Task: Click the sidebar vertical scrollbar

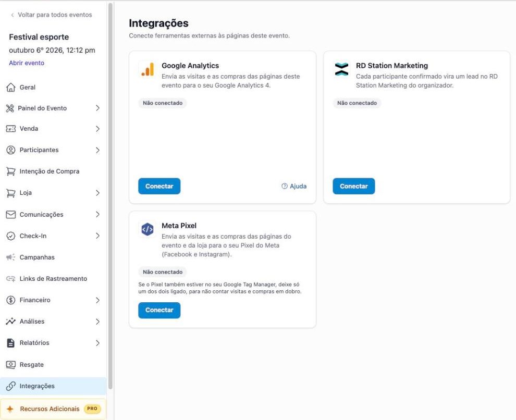Action: tap(110, 196)
